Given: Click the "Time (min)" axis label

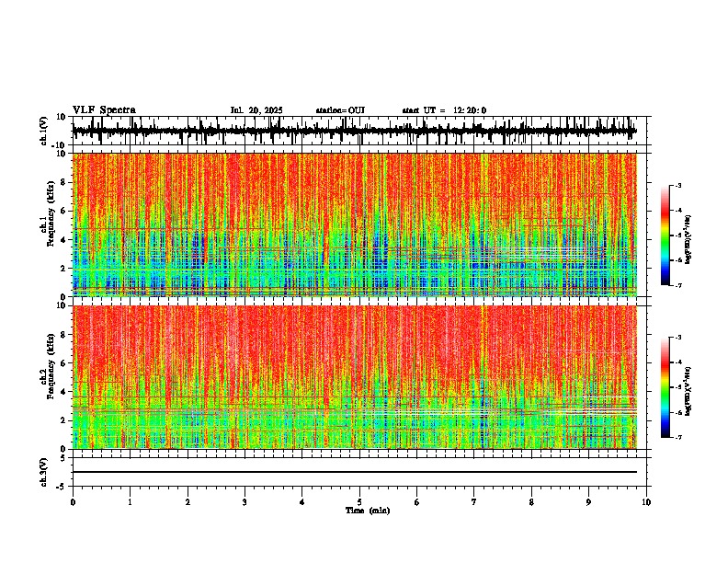Looking at the screenshot, I should click(368, 511).
